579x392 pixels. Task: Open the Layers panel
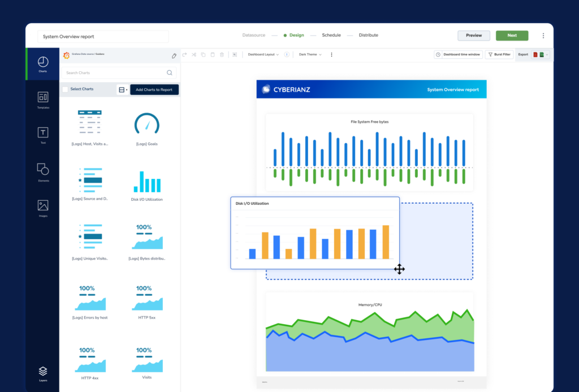pyautogui.click(x=43, y=373)
